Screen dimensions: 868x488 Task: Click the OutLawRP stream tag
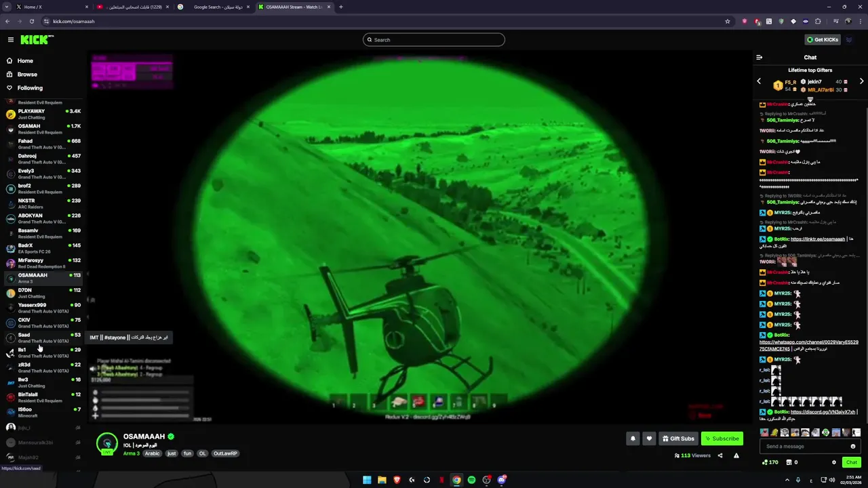coord(225,453)
